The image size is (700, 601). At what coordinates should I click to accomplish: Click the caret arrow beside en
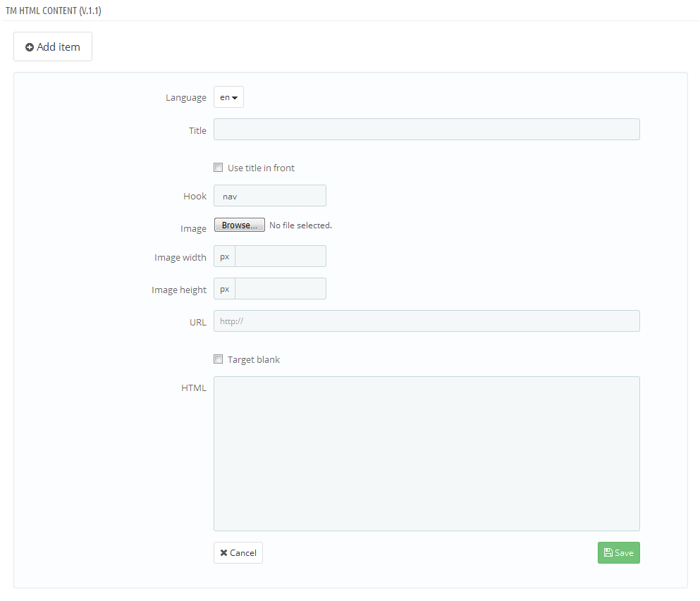pyautogui.click(x=235, y=98)
